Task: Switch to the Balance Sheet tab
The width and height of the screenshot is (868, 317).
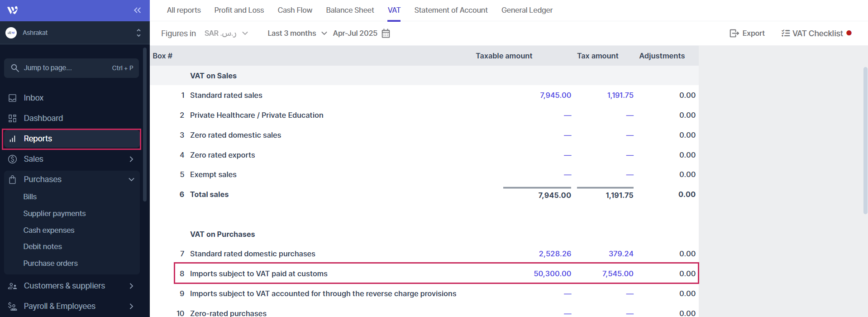Action: tap(350, 10)
